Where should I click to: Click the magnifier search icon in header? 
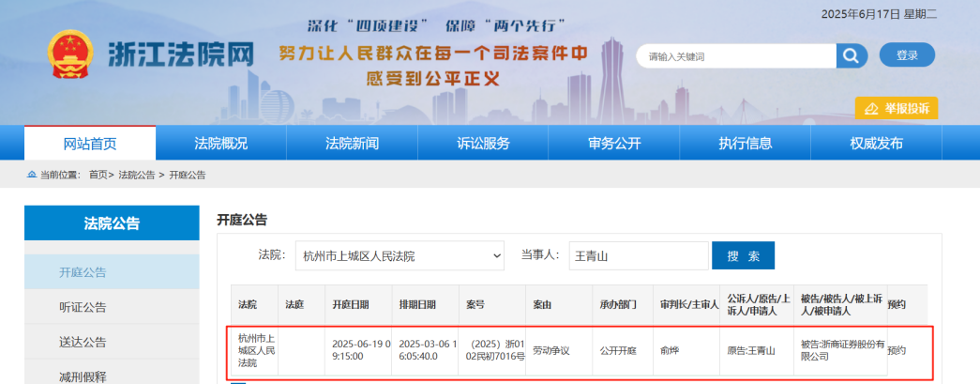click(851, 56)
